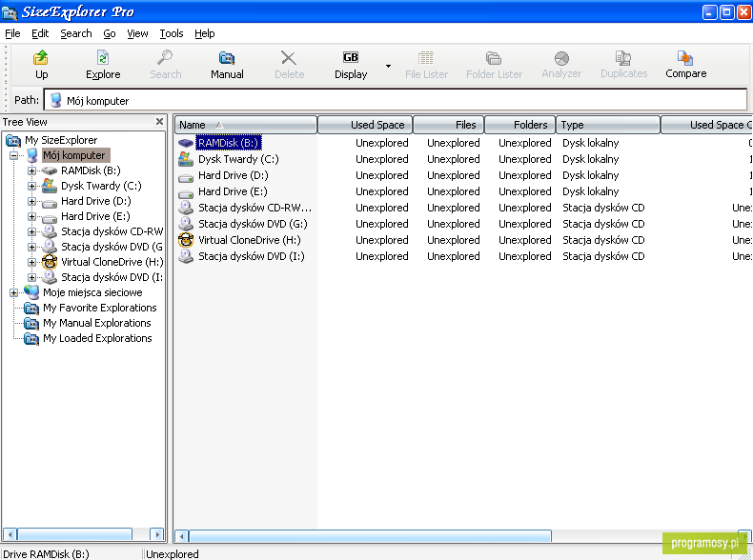Open the File menu
The height and width of the screenshot is (560, 753).
(12, 33)
